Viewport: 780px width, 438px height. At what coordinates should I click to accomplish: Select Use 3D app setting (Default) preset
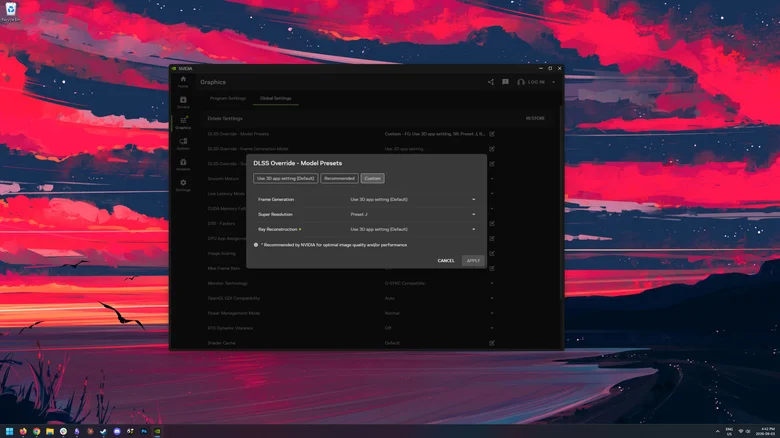coord(286,178)
